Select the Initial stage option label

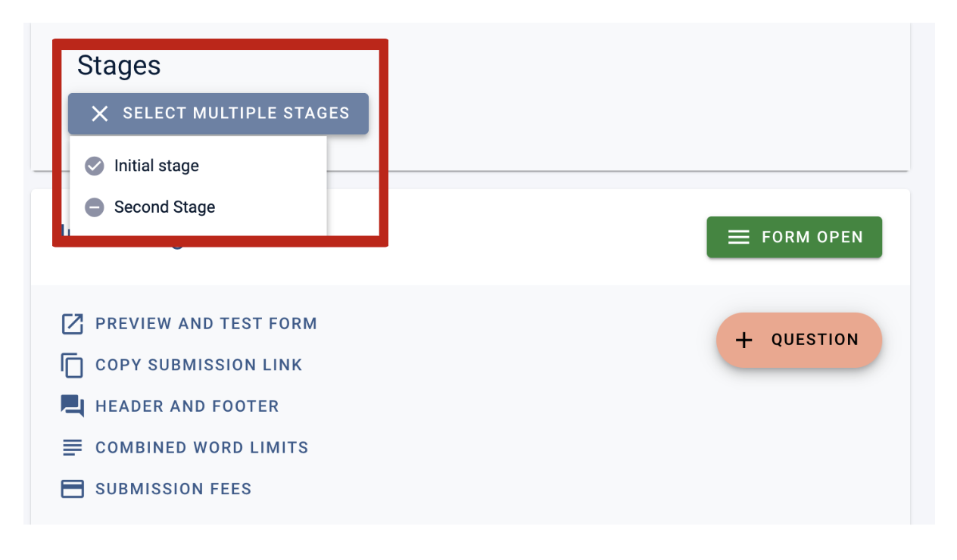pos(157,166)
